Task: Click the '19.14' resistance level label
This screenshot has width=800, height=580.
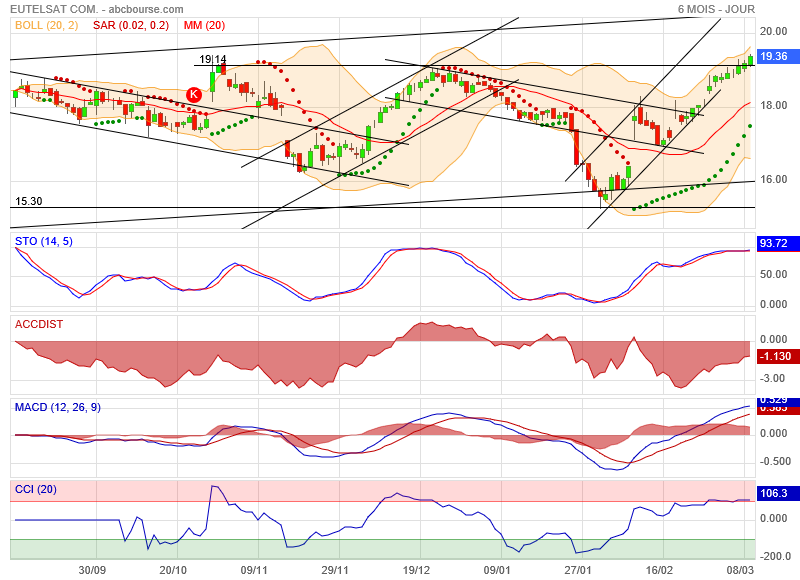Action: [212, 59]
